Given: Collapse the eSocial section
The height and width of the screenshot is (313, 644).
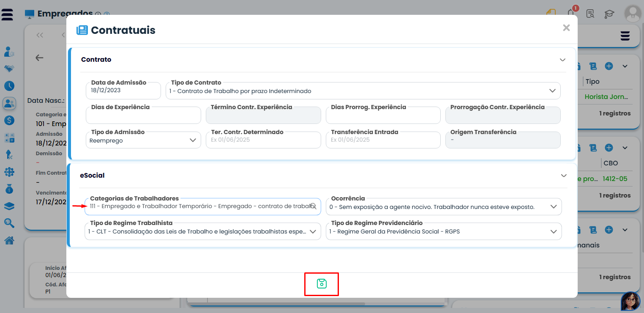Looking at the screenshot, I should tap(563, 176).
